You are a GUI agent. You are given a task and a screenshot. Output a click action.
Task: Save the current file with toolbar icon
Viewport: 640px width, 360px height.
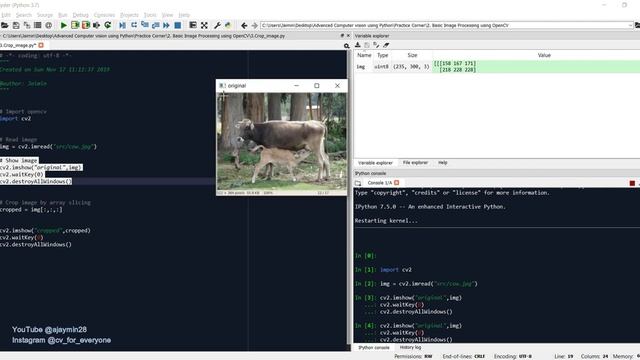pyautogui.click(x=16, y=25)
